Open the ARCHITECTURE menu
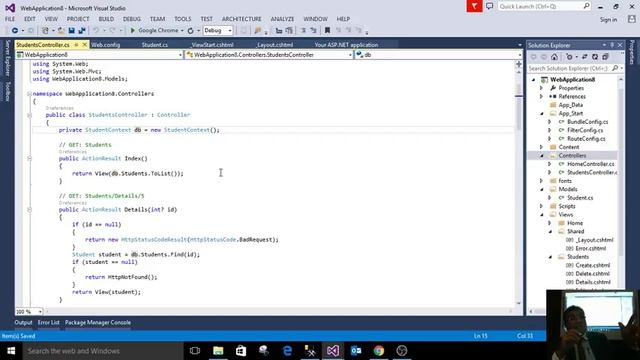640x360 pixels. (242, 19)
